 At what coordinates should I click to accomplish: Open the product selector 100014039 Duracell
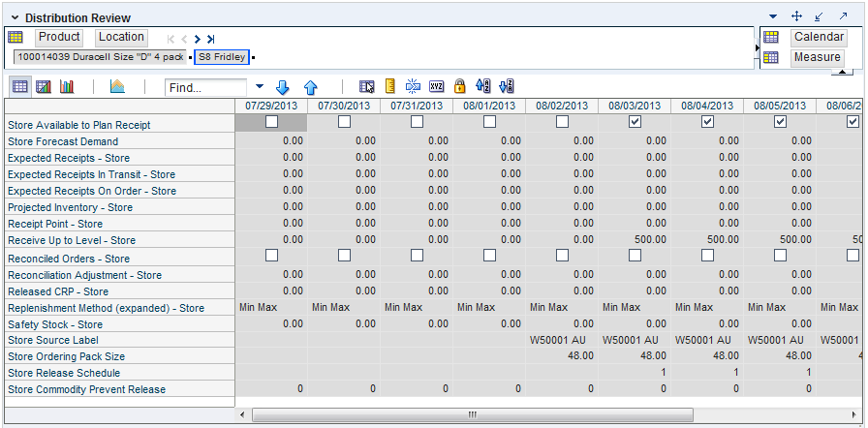(x=100, y=56)
